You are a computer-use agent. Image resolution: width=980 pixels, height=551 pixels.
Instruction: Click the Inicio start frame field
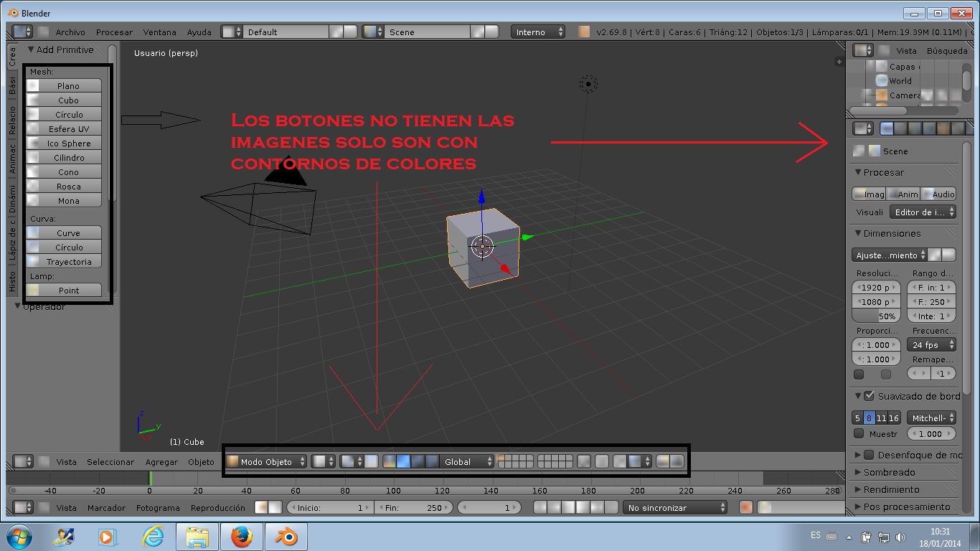pos(330,508)
